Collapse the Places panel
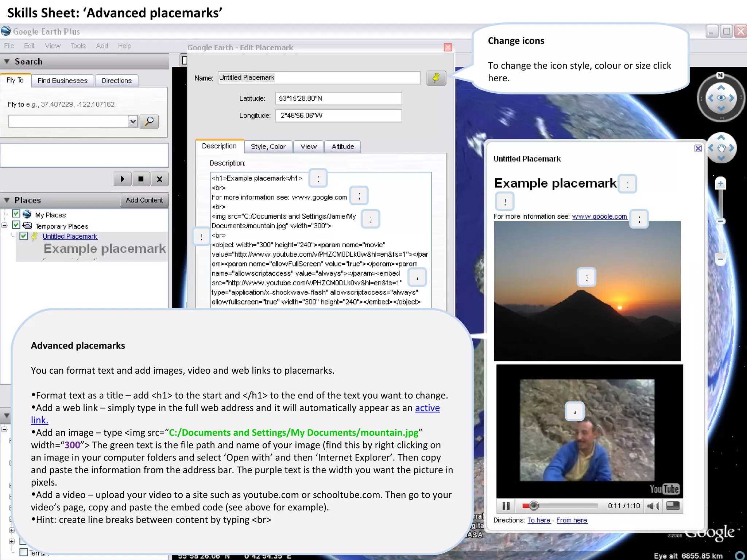Screen dimensions: 747x560 (x=7, y=200)
